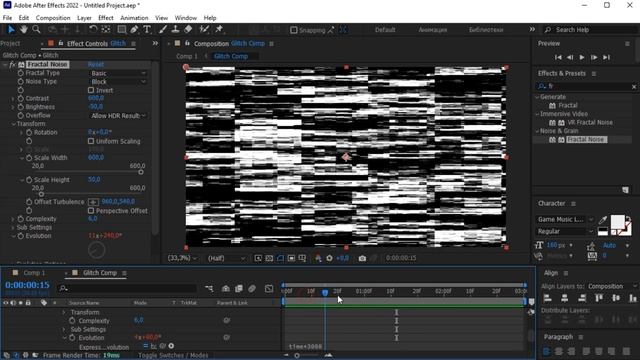
Task: Toggle the Evolution stopwatch in Effect Controls
Action: coord(20,236)
